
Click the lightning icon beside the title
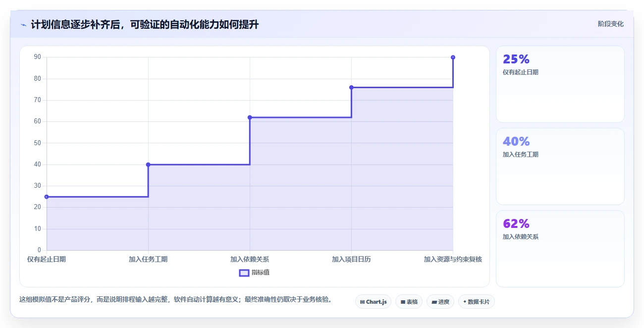coord(23,25)
